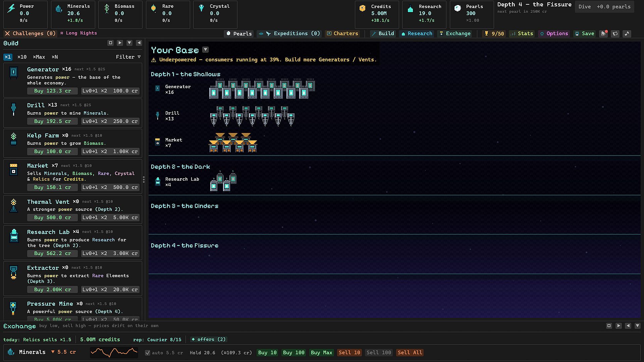This screenshot has height=362, width=644.
Task: Select the ×Max buy multiplier
Action: click(x=39, y=57)
